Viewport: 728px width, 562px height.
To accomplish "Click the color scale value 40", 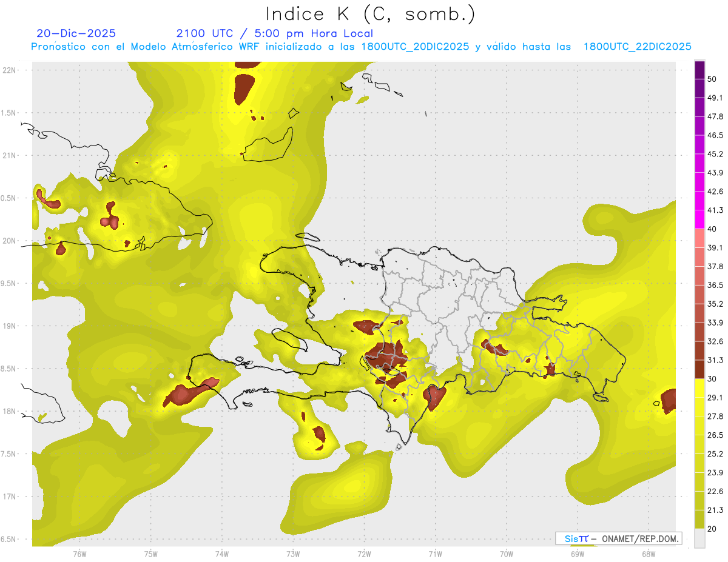I will (x=712, y=229).
